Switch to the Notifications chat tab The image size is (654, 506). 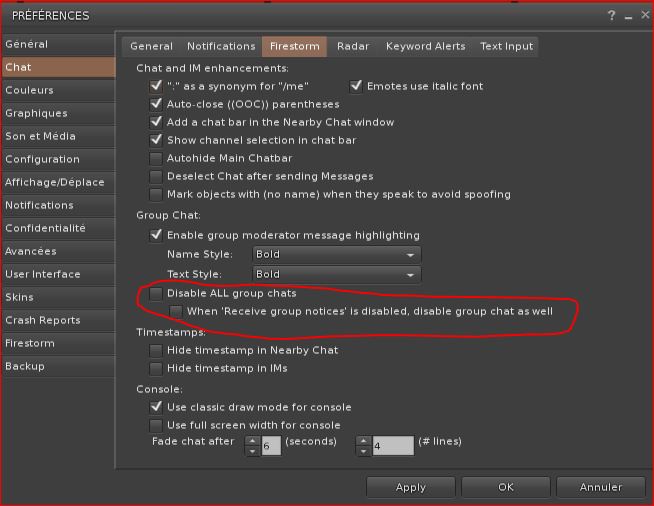point(221,46)
